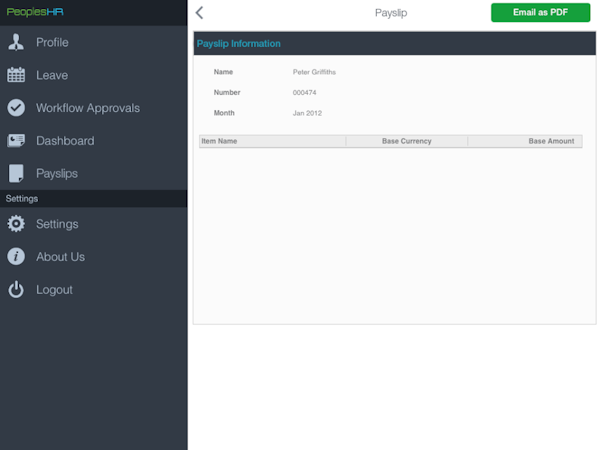The width and height of the screenshot is (600, 450).
Task: Click the Month field label
Action: (x=224, y=113)
